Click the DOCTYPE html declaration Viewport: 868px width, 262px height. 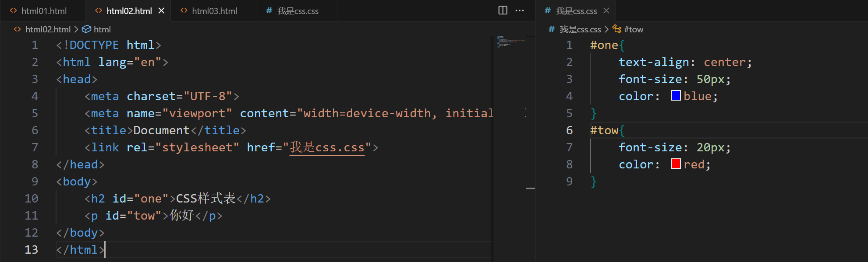click(109, 45)
